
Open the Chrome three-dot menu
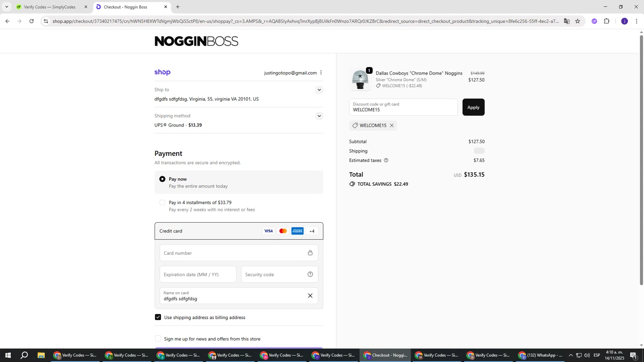(x=636, y=21)
